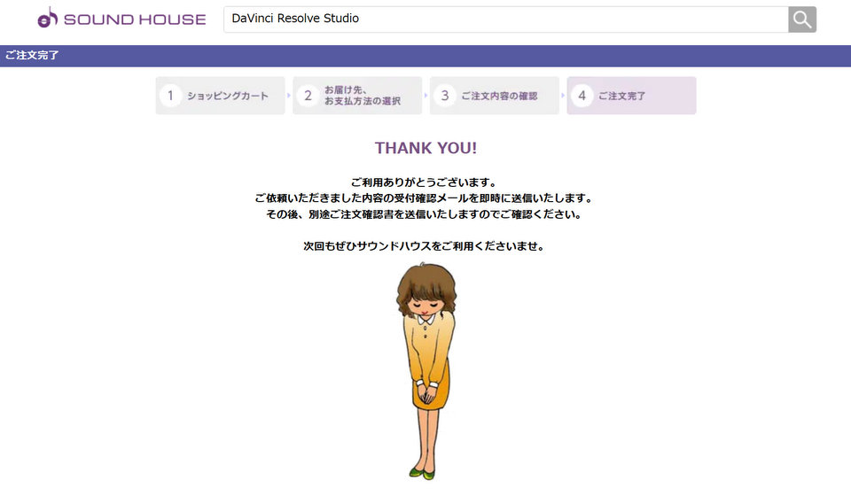The width and height of the screenshot is (851, 504).
Task: Click the 次回もぜひサウンドハウス message line
Action: 425,246
